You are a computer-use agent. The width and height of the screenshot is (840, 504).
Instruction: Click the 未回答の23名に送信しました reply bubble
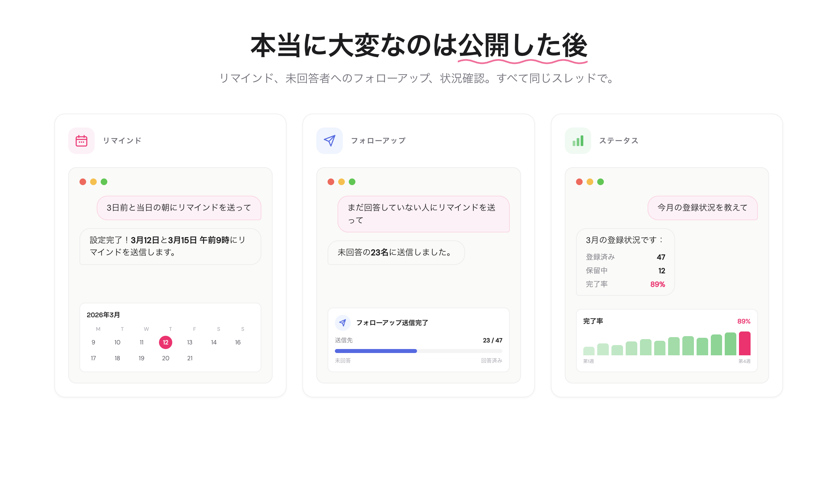click(396, 252)
